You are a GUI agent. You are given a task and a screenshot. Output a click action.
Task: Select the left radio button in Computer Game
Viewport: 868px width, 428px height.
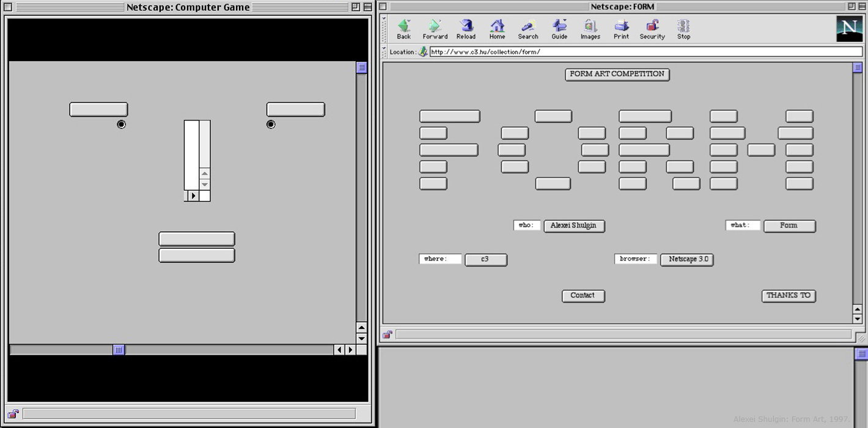tap(121, 125)
